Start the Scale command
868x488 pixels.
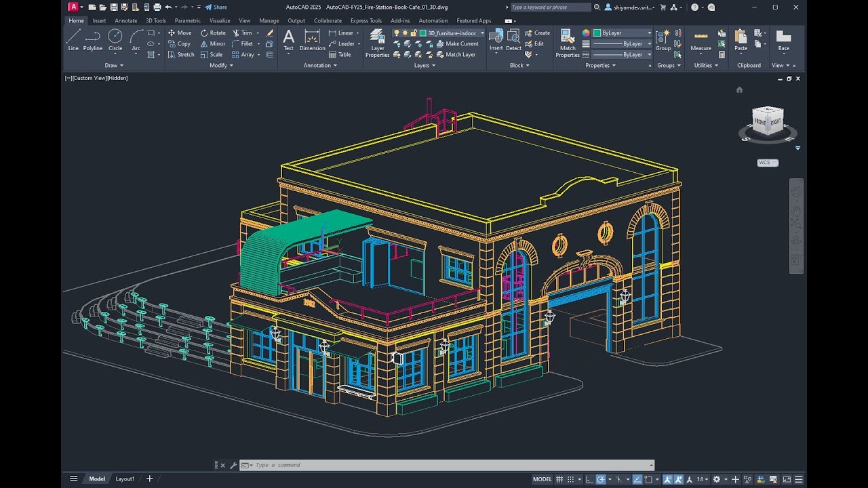[x=212, y=54]
